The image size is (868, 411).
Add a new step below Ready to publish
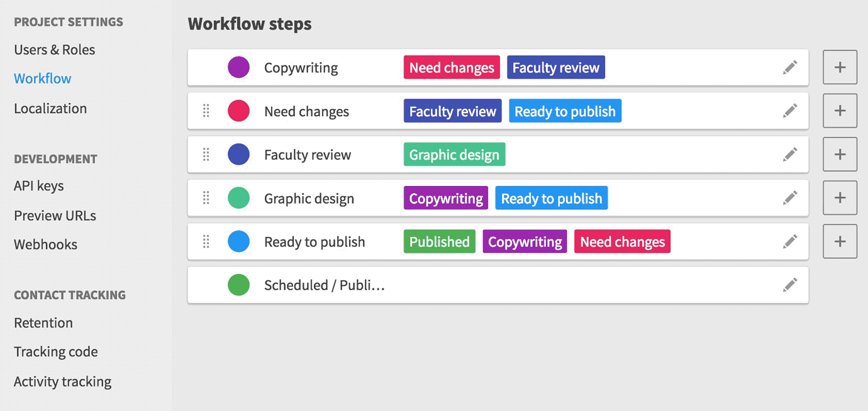(x=840, y=241)
